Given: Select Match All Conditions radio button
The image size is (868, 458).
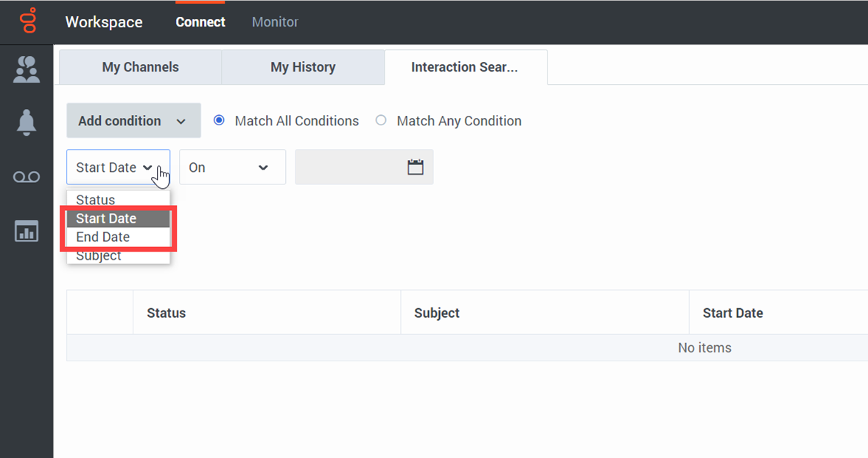Looking at the screenshot, I should point(219,120).
